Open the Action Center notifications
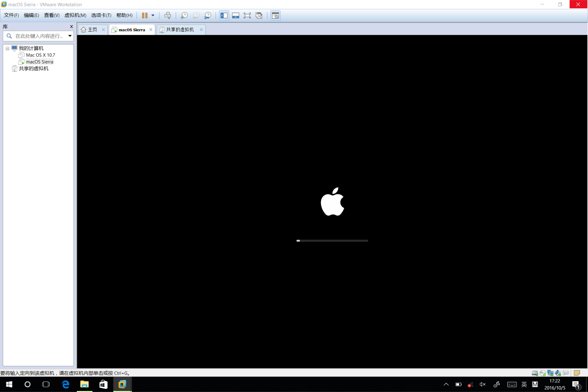 click(576, 385)
